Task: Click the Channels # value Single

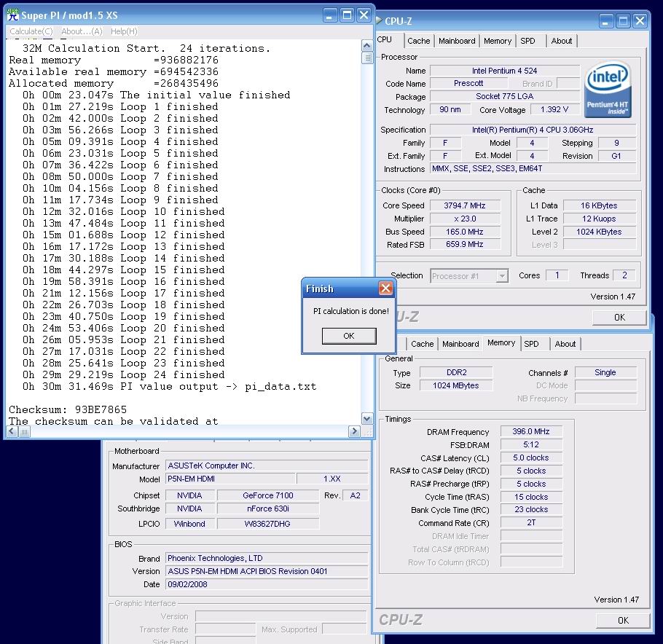Action: 605,372
